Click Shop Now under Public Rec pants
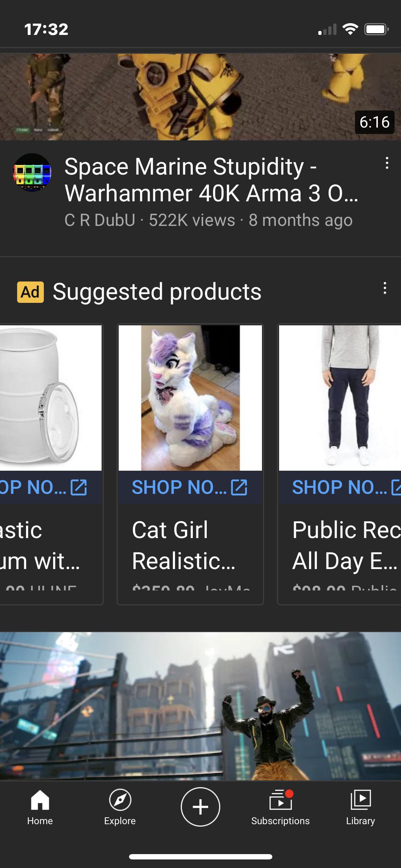The image size is (401, 868). pos(339,487)
